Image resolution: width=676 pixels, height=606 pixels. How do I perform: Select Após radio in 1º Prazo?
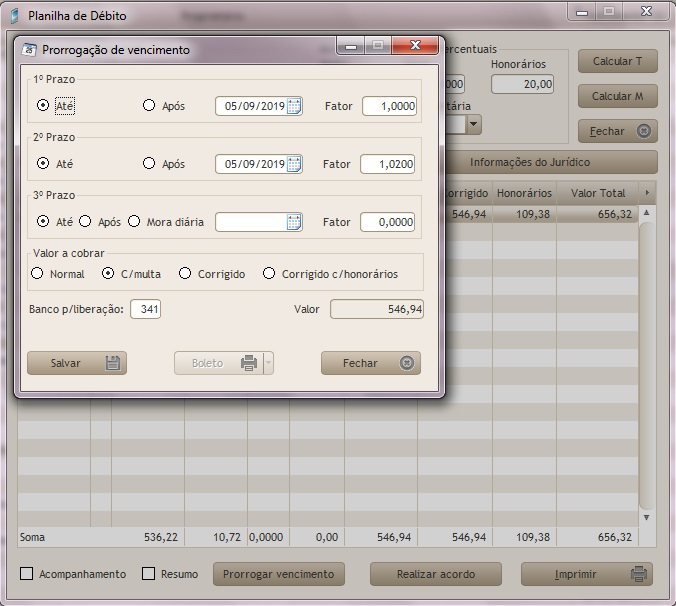point(149,105)
